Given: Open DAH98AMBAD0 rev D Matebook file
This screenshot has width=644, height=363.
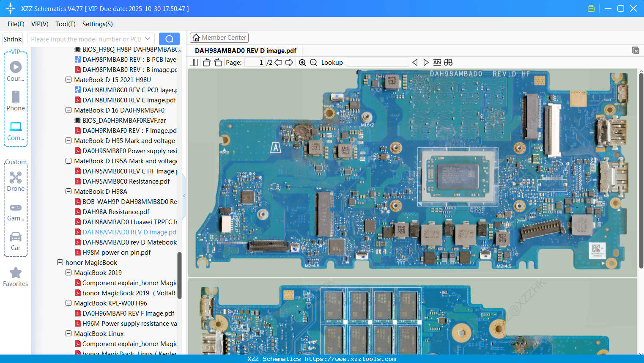Looking at the screenshot, I should pos(126,242).
